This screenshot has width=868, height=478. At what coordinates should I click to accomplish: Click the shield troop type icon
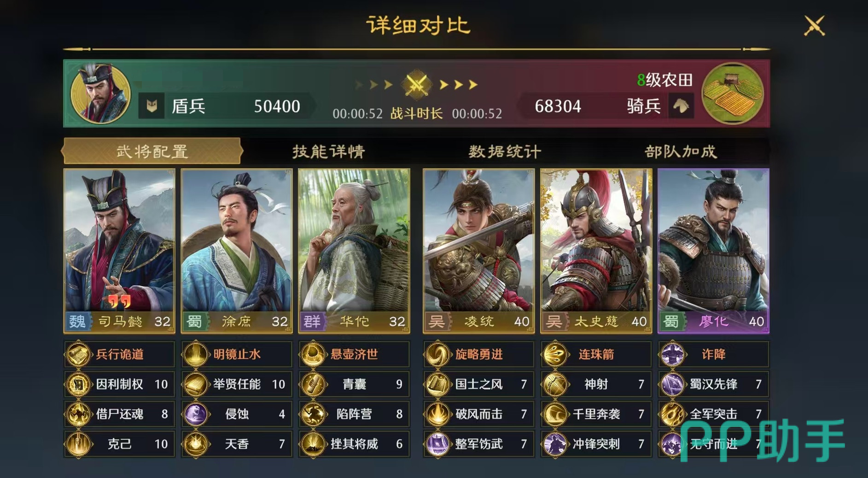(x=151, y=106)
